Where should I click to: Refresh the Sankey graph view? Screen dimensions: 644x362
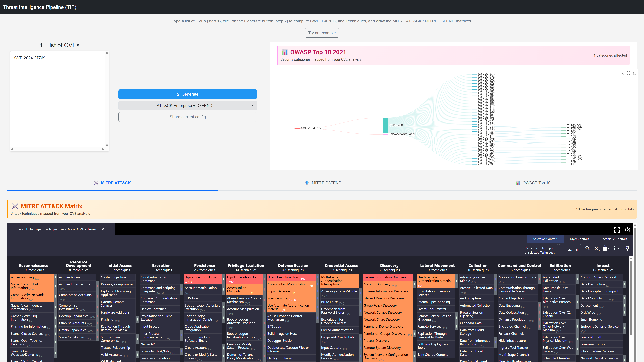[628, 73]
